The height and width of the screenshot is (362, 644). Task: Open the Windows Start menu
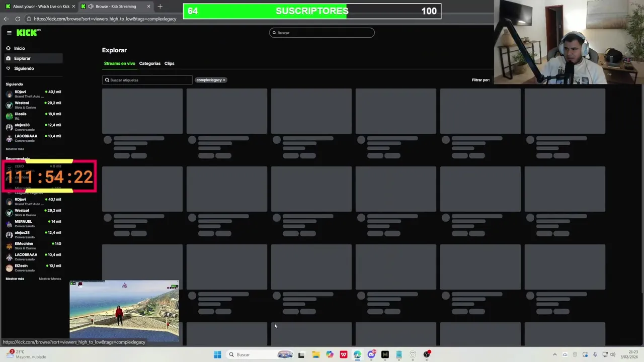pyautogui.click(x=217, y=354)
